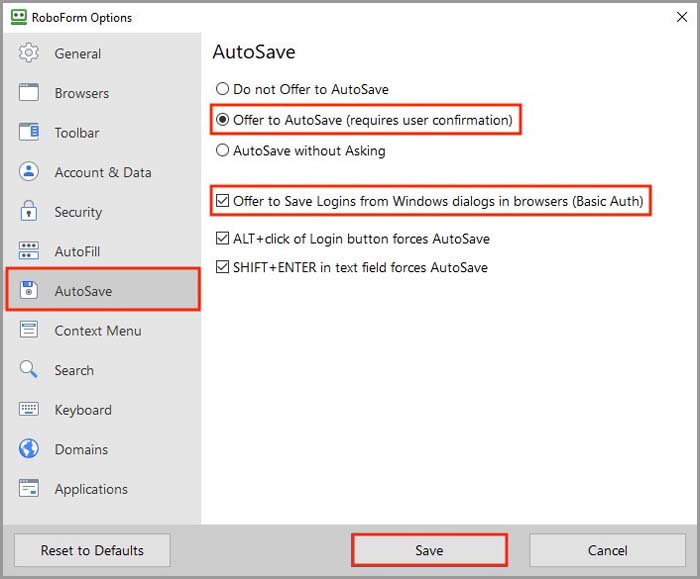Image resolution: width=700 pixels, height=579 pixels.
Task: Click the Toolbar icon in sidebar
Action: 29,132
